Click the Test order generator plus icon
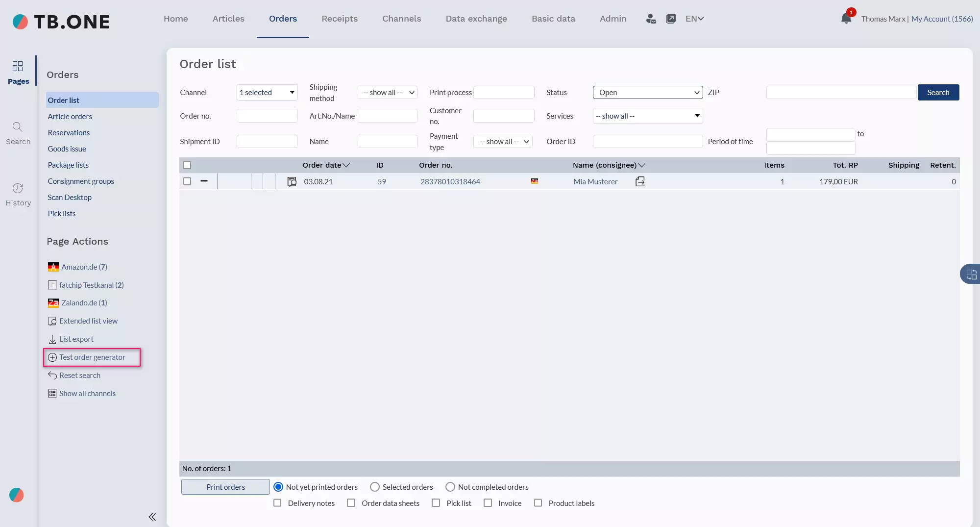This screenshot has width=980, height=527. 52,357
